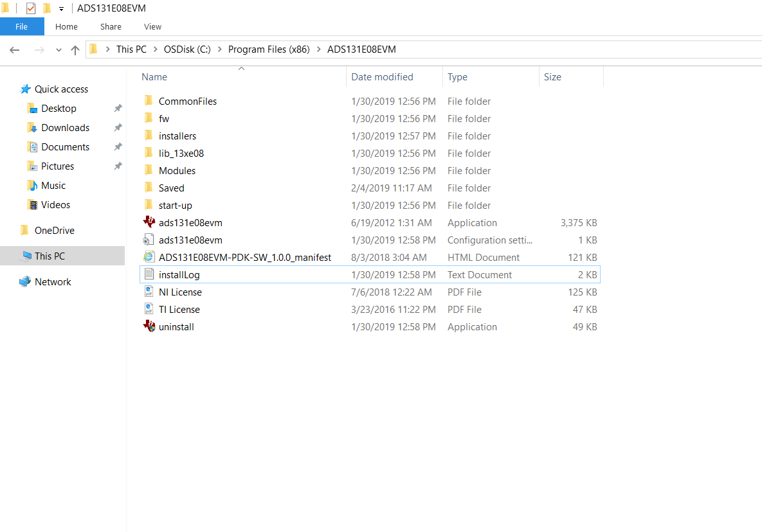Select the start-up folder icon
Image resolution: width=762 pixels, height=532 pixels.
pyautogui.click(x=149, y=206)
